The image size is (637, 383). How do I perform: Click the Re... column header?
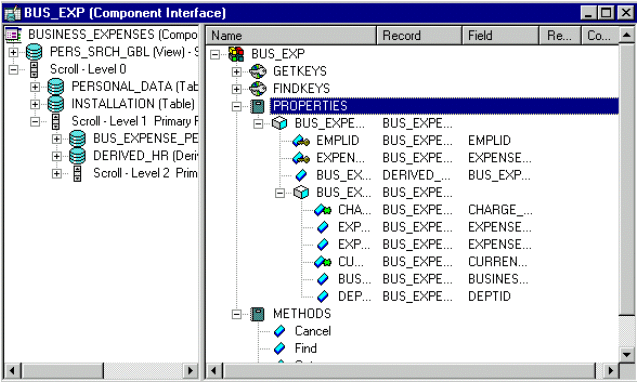click(560, 35)
